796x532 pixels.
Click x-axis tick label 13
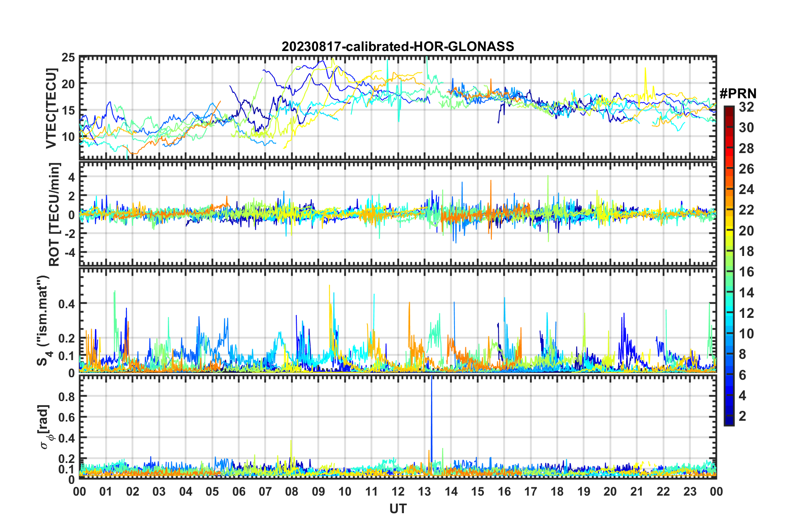424,491
